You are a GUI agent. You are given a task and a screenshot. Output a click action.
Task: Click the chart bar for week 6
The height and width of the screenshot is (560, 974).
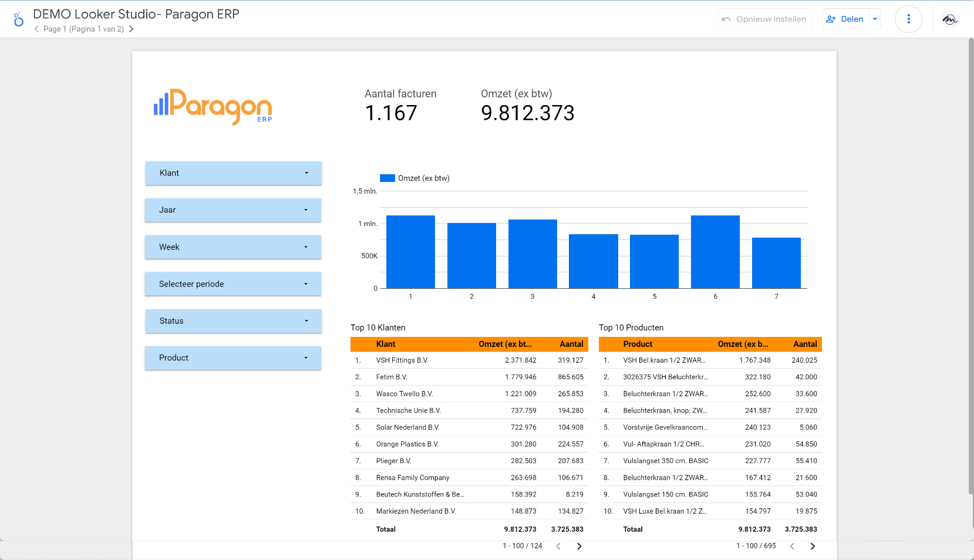tap(715, 252)
